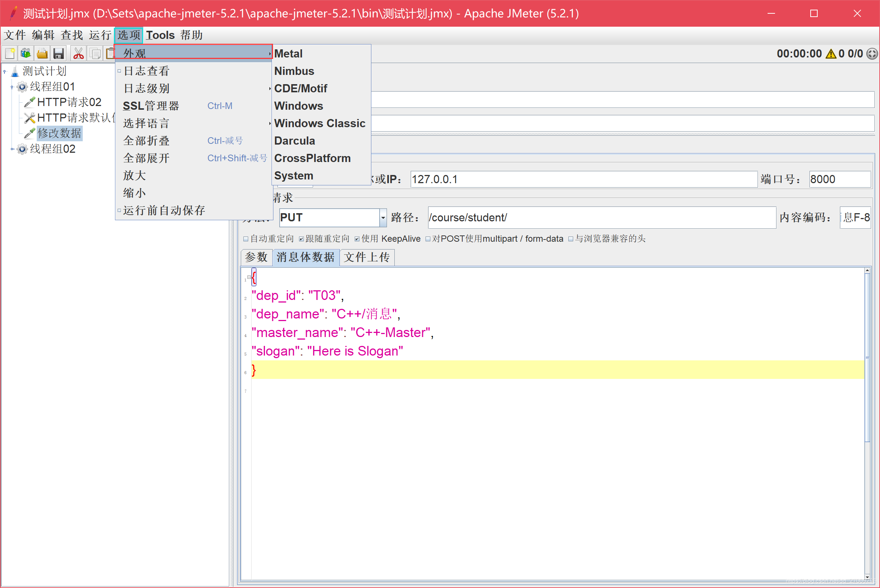Click the Save floppy disk icon
Screen dimensions: 880x588
click(58, 54)
